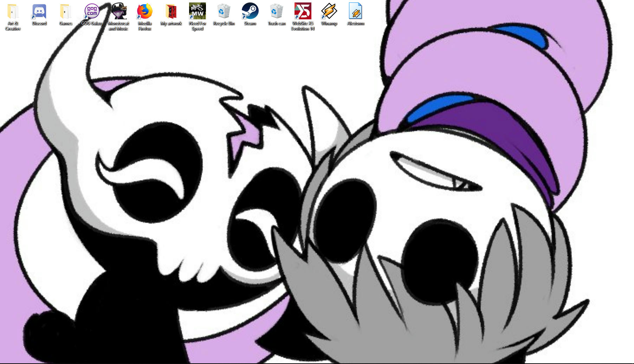Launch the Mozilla Firefox shortcut
The height and width of the screenshot is (364, 634).
(145, 12)
